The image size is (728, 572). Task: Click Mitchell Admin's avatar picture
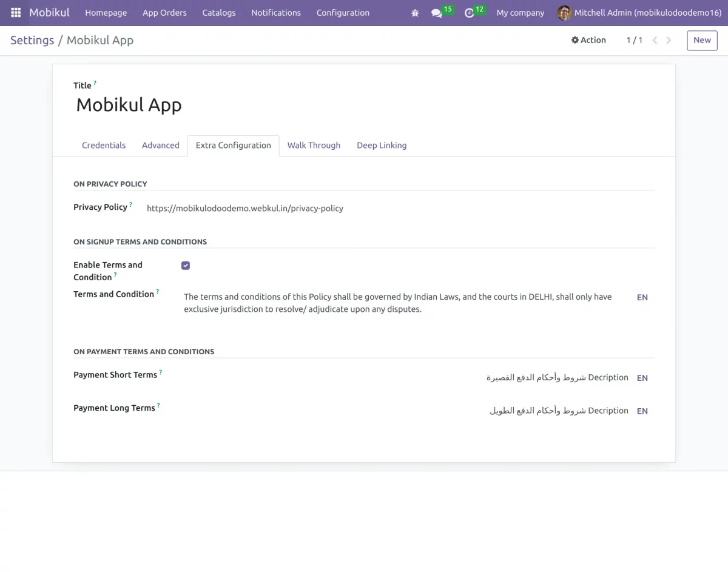(564, 13)
